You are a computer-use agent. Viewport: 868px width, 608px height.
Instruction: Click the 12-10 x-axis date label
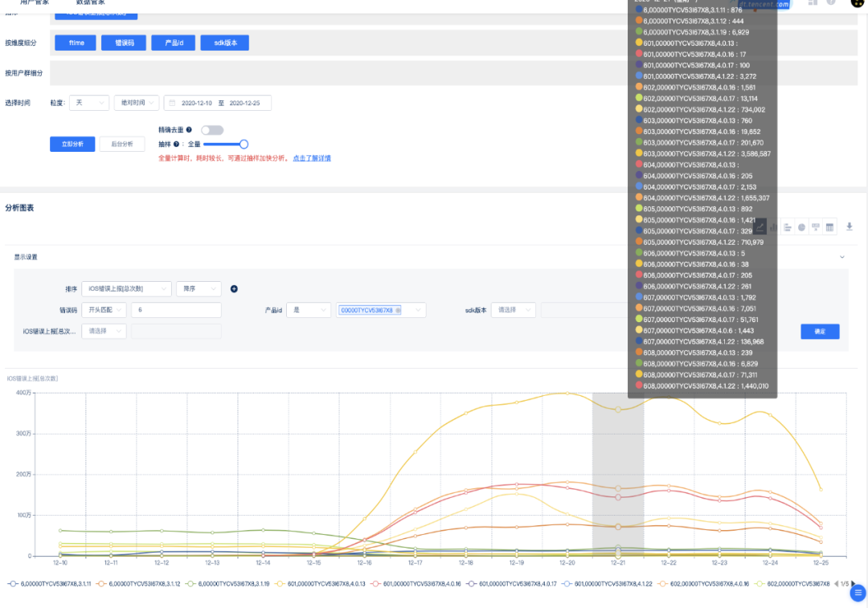click(x=59, y=563)
